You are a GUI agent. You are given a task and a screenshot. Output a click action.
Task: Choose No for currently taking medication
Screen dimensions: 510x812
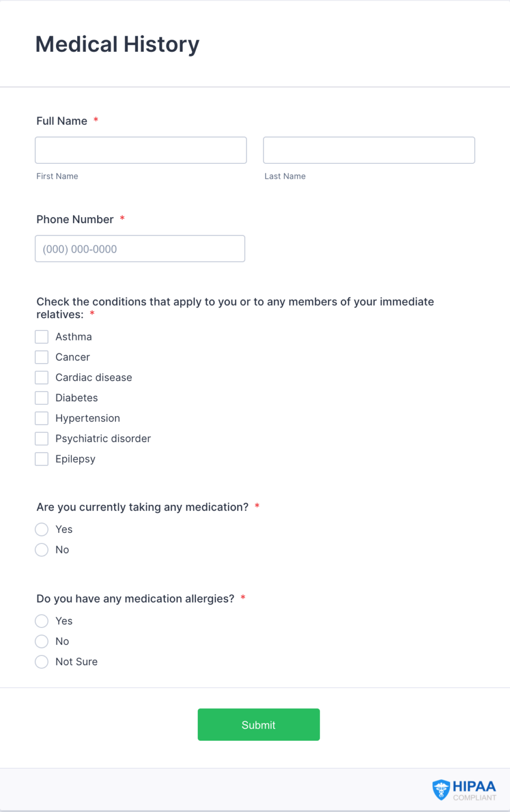42,550
